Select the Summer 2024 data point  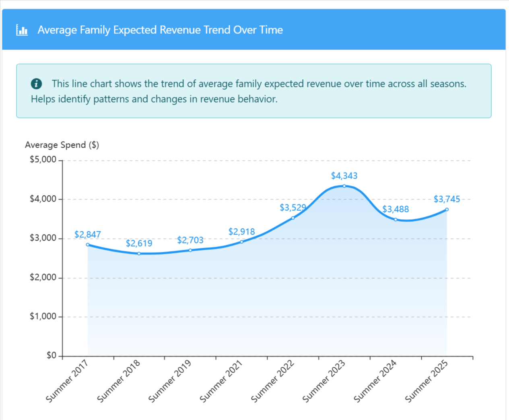click(x=396, y=219)
